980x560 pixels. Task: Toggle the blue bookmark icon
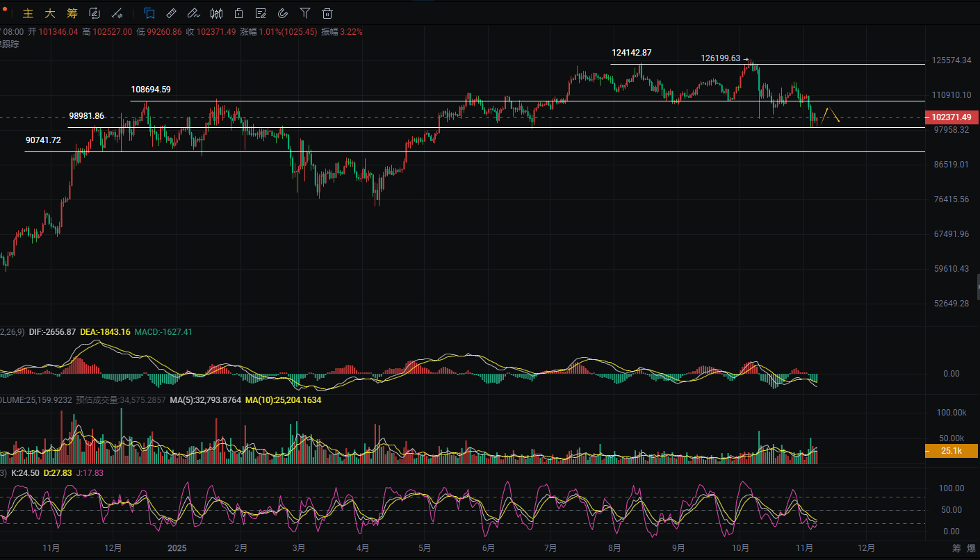149,13
